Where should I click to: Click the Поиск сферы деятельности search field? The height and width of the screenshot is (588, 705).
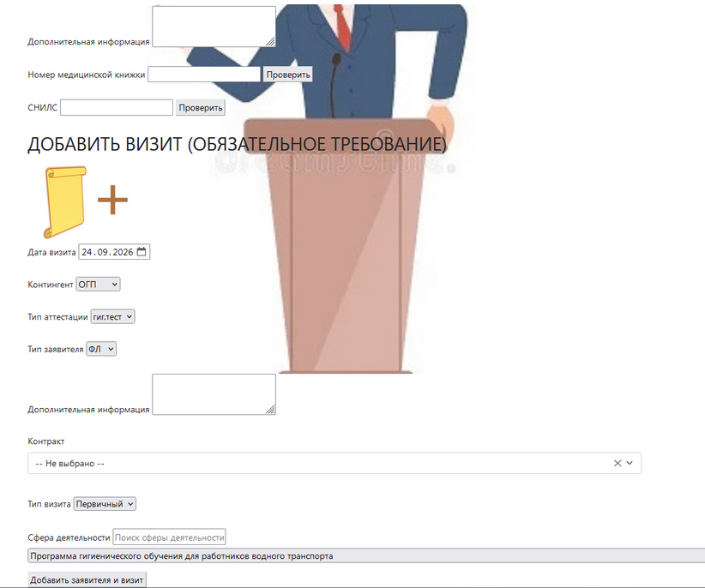pos(169,537)
